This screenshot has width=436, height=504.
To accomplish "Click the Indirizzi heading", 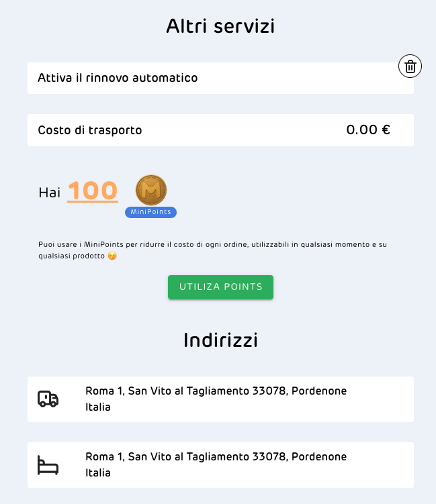I will click(220, 340).
